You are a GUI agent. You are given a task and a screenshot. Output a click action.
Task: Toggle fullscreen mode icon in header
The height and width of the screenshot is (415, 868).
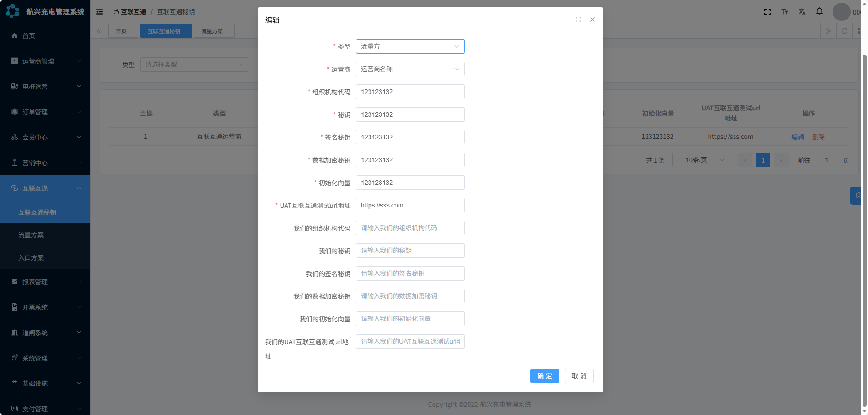click(x=767, y=12)
